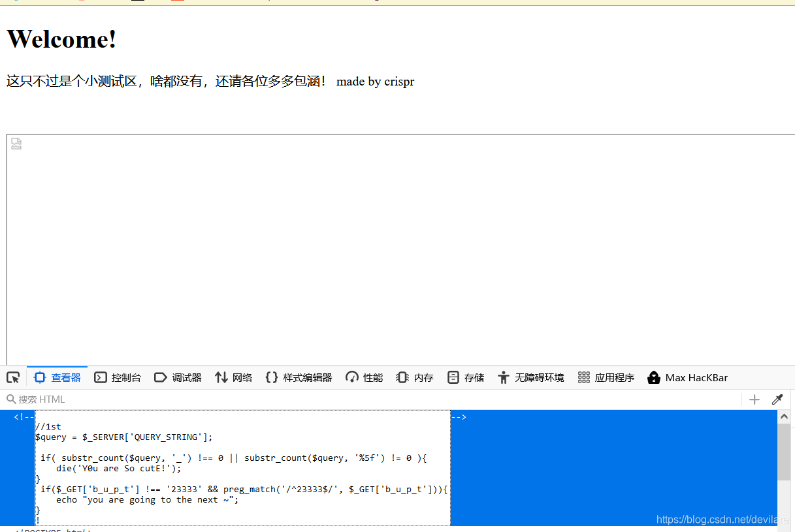Click the broken image icon in the frame
The width and height of the screenshot is (795, 532).
(x=16, y=144)
